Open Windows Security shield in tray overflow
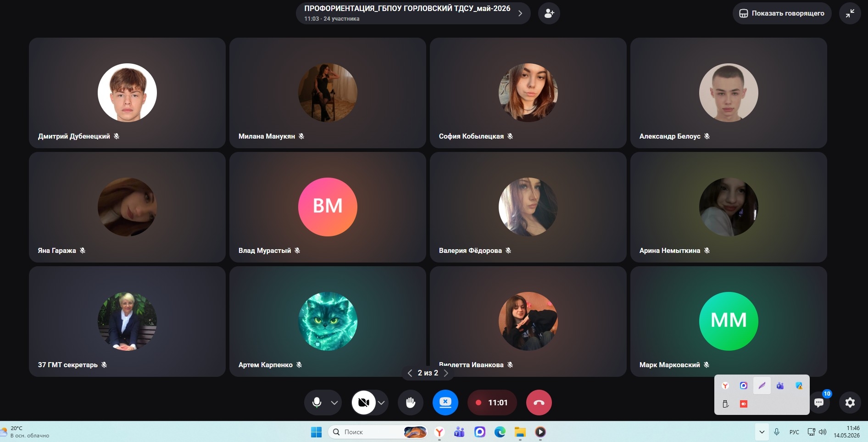 click(x=799, y=386)
